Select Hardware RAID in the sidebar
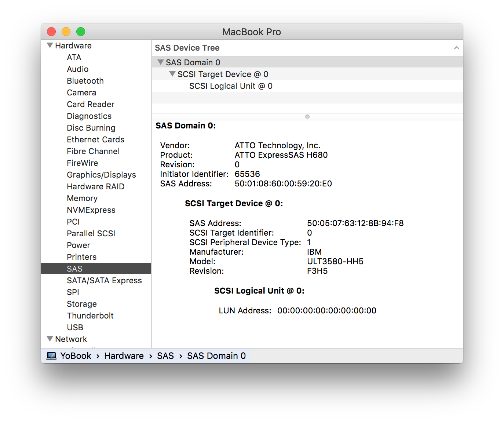 [96, 186]
